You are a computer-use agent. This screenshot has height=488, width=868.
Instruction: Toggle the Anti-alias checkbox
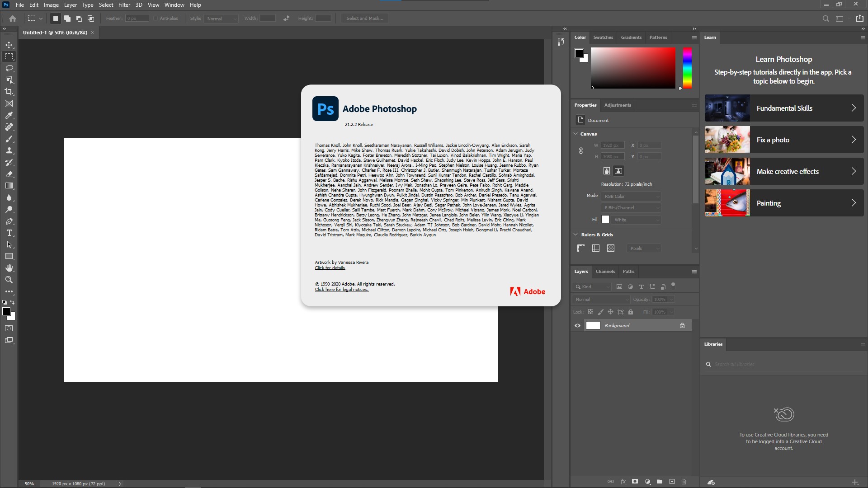pos(156,19)
